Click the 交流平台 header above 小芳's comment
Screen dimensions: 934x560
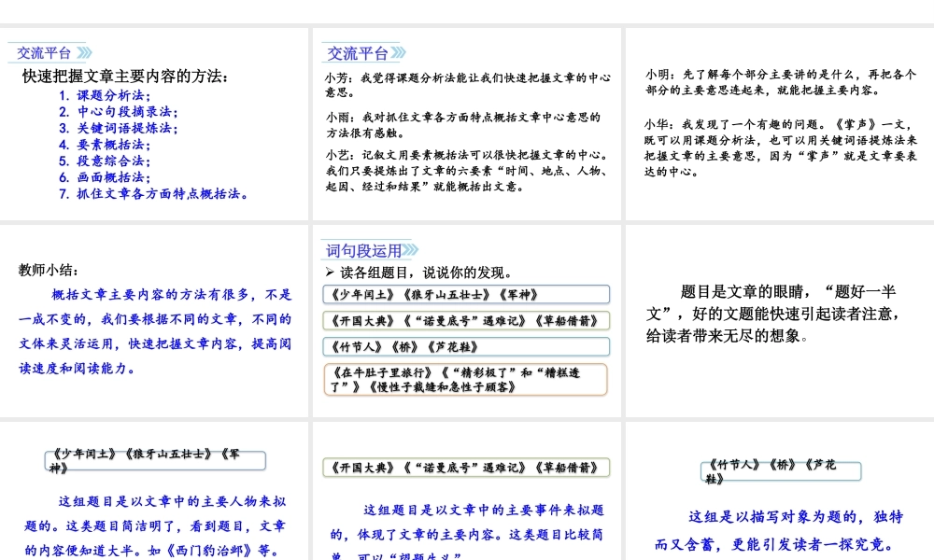coord(364,53)
